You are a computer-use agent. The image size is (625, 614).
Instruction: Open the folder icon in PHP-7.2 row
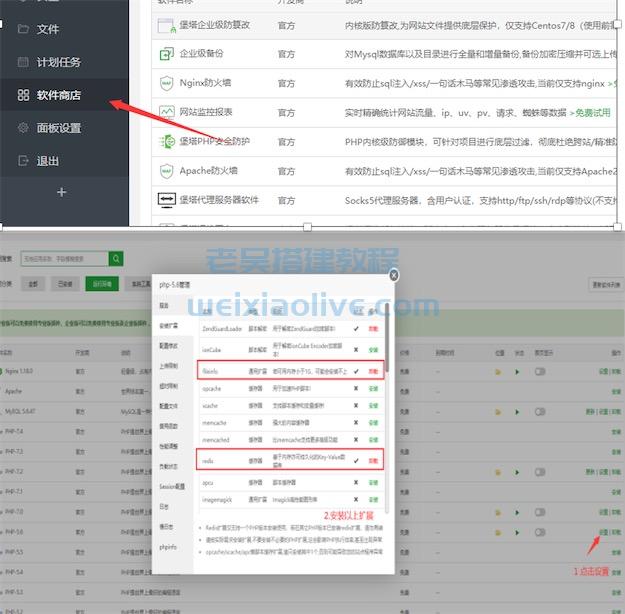(x=498, y=472)
